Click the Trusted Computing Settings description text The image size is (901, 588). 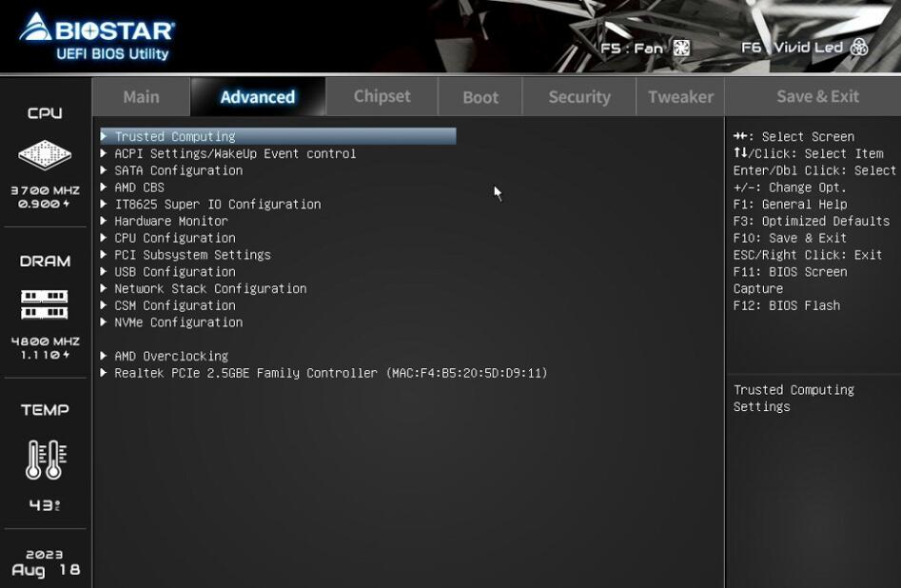click(x=793, y=399)
